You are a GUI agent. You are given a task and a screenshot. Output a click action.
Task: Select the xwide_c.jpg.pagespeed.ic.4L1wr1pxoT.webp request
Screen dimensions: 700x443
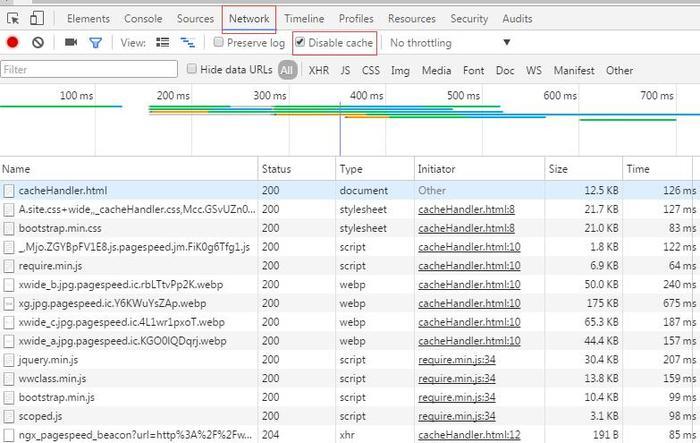(x=350, y=322)
